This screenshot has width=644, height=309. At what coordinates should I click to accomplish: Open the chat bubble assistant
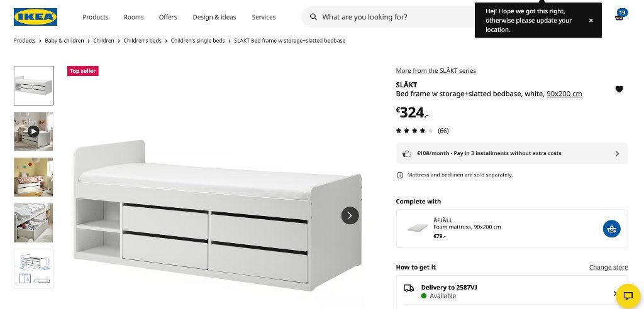[x=628, y=295]
